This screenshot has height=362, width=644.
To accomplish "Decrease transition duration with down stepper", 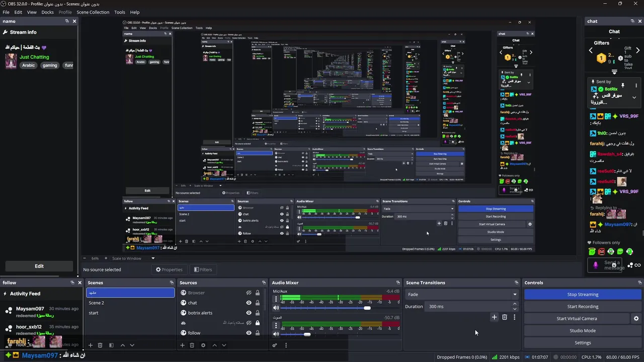I will [514, 309].
